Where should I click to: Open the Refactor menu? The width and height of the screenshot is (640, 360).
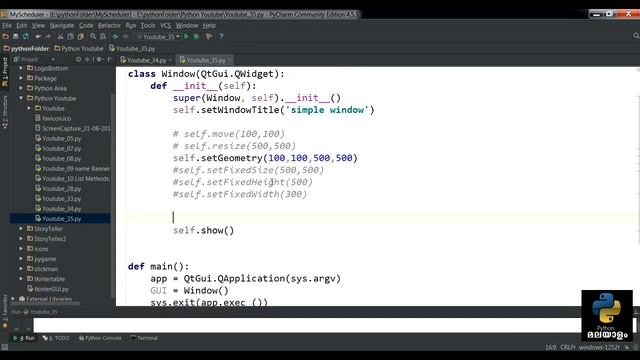109,25
